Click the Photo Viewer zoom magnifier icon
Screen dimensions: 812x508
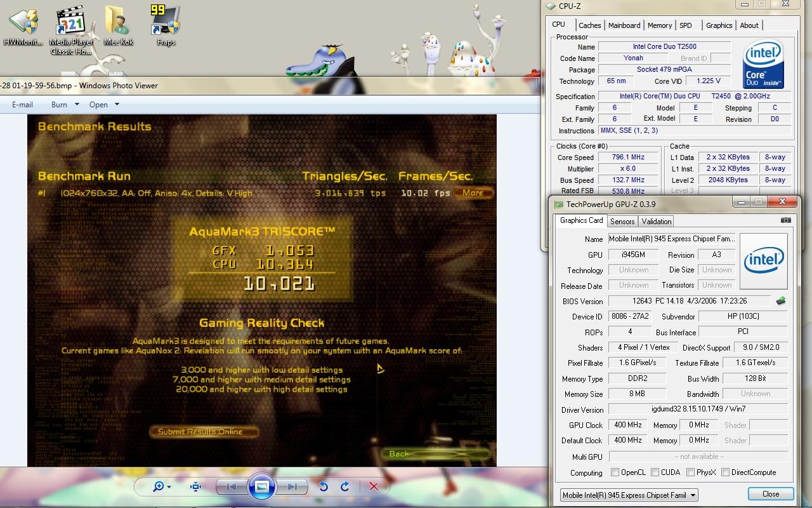(x=158, y=486)
